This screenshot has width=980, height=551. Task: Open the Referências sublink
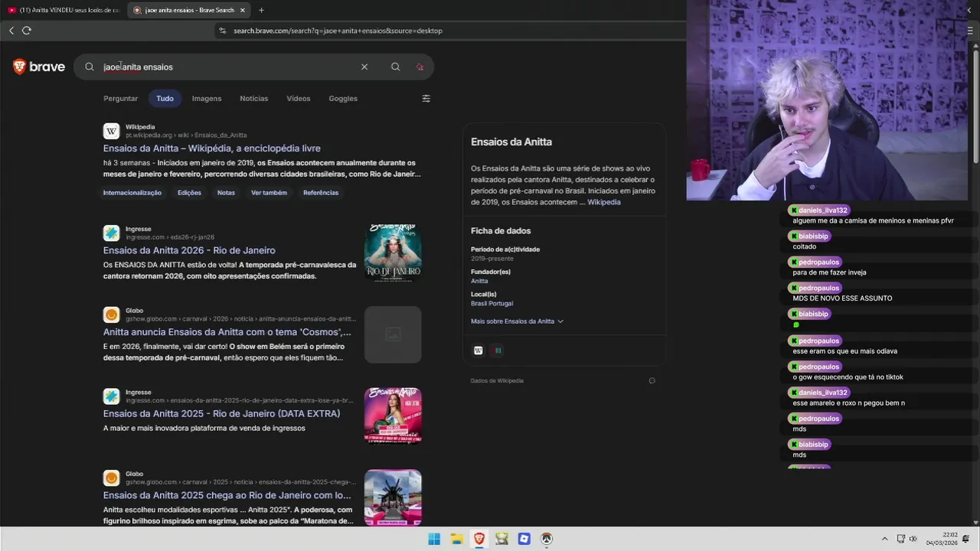pyautogui.click(x=321, y=193)
